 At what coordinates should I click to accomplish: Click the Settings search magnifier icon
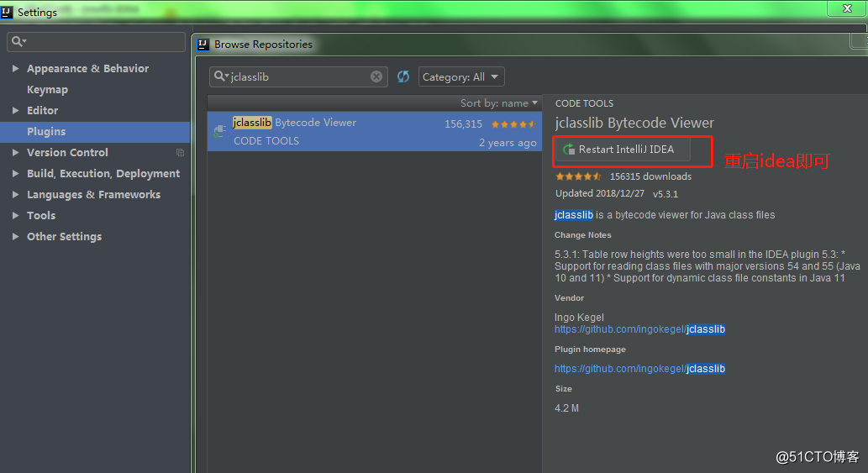[18, 41]
